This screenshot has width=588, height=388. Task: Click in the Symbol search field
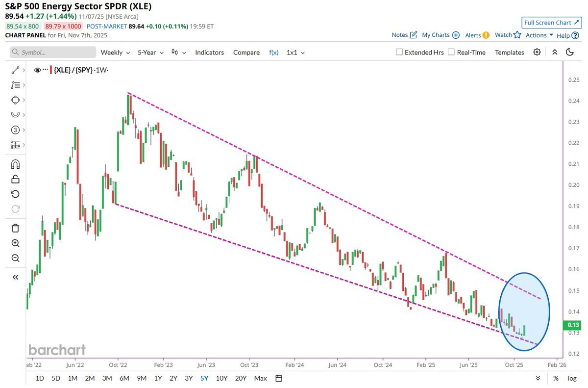click(53, 52)
